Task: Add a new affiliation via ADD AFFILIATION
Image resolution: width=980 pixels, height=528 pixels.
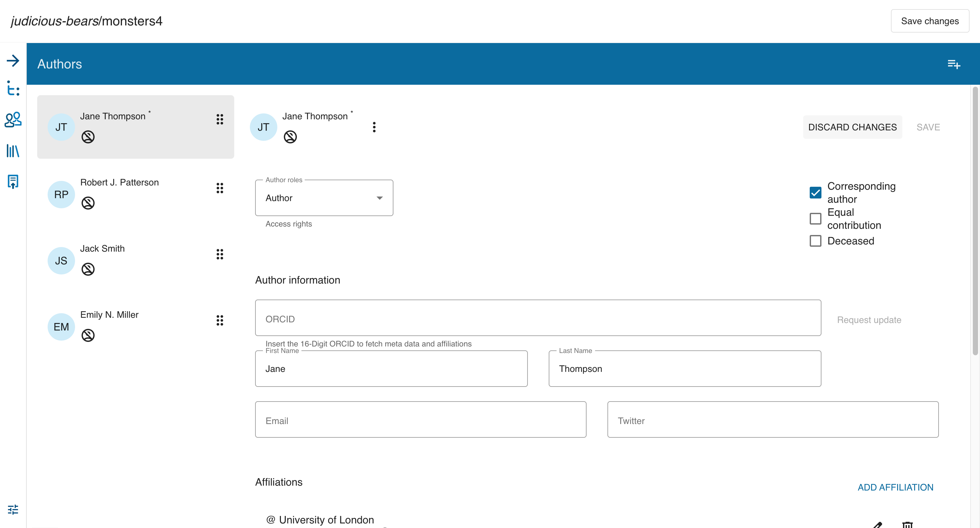Action: click(895, 487)
